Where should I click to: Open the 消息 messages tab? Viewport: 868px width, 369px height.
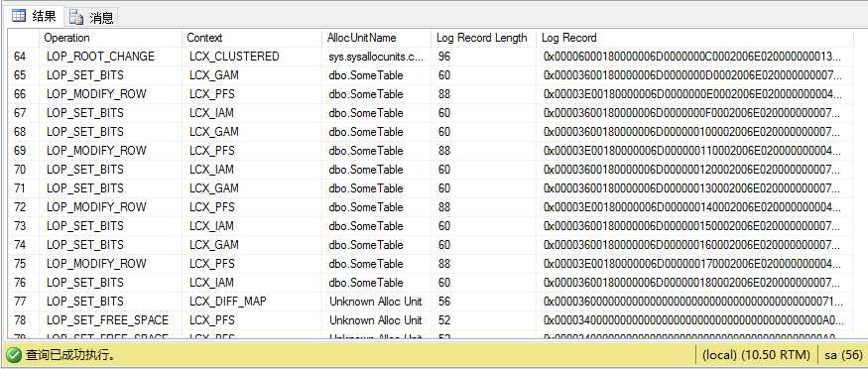[x=91, y=17]
